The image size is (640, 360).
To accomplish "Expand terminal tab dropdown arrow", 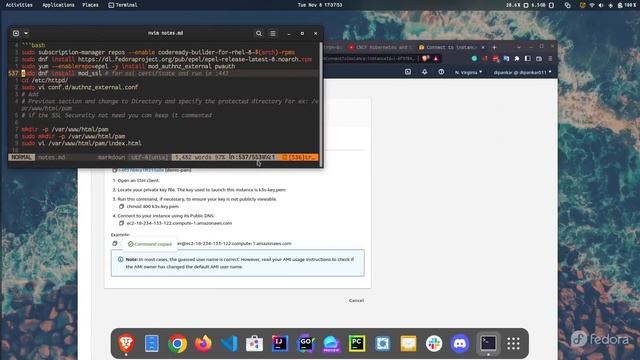I will [x=26, y=33].
